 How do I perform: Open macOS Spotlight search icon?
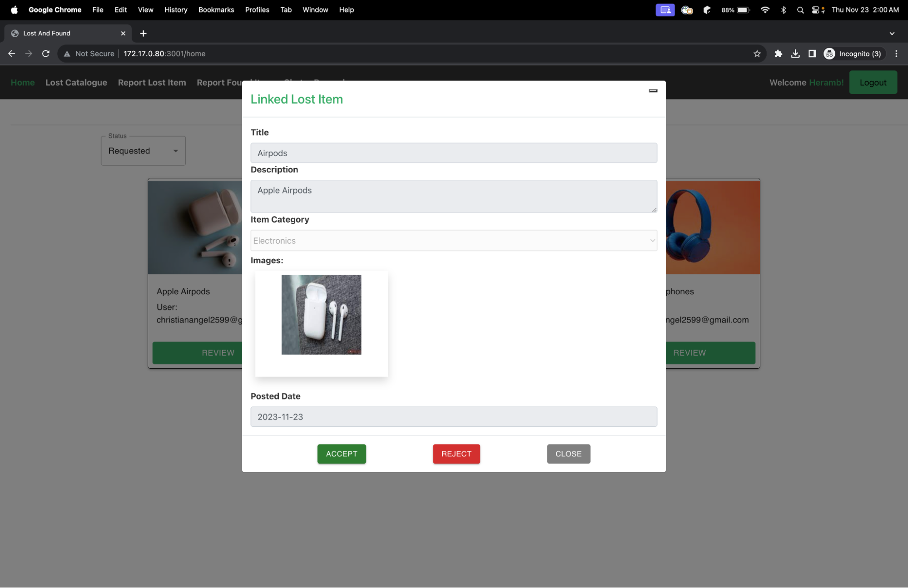[x=800, y=10]
